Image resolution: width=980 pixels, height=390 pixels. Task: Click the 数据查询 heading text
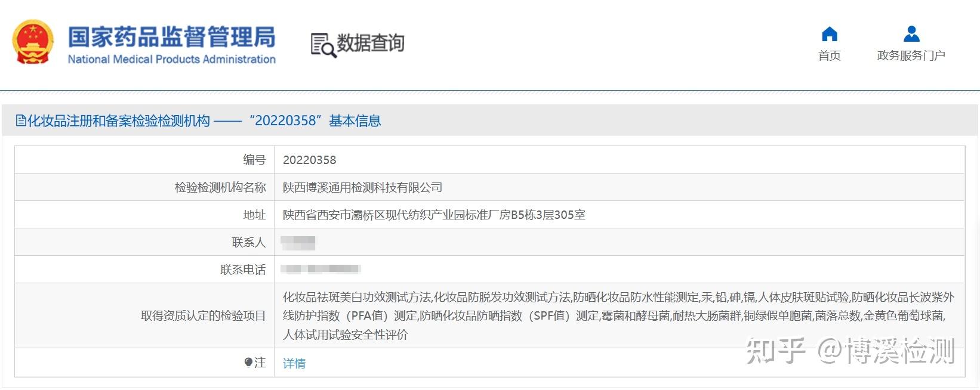point(371,43)
